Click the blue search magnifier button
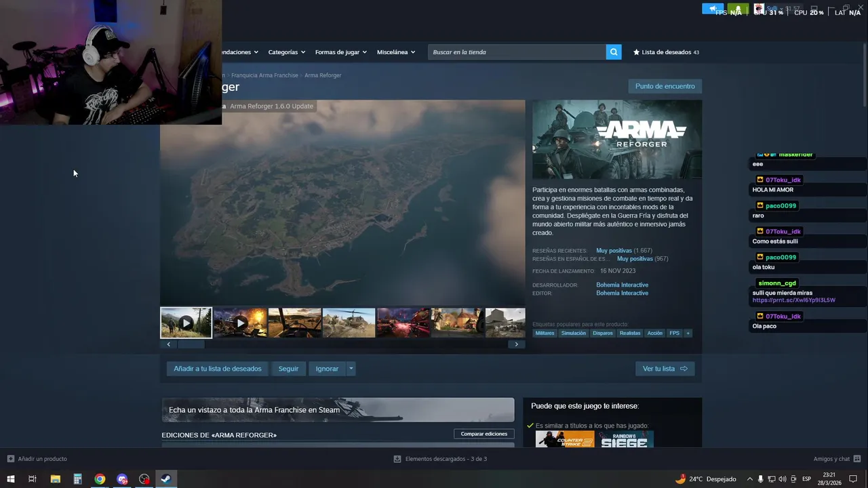This screenshot has height=488, width=868. coord(614,52)
